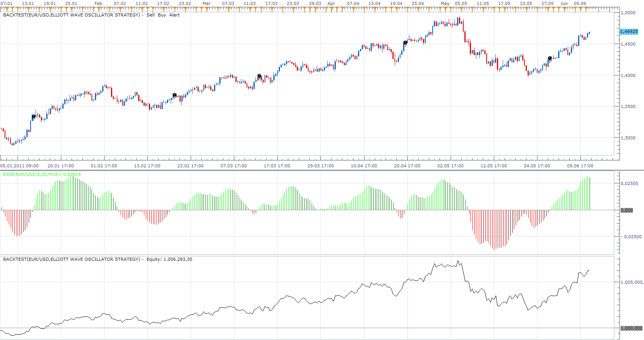
Task: Click the trade marker on the late-February candles
Action: point(175,95)
